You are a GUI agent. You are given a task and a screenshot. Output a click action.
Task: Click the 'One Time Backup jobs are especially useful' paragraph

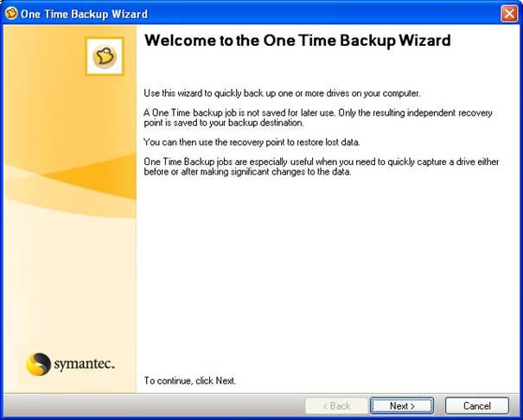[322, 167]
